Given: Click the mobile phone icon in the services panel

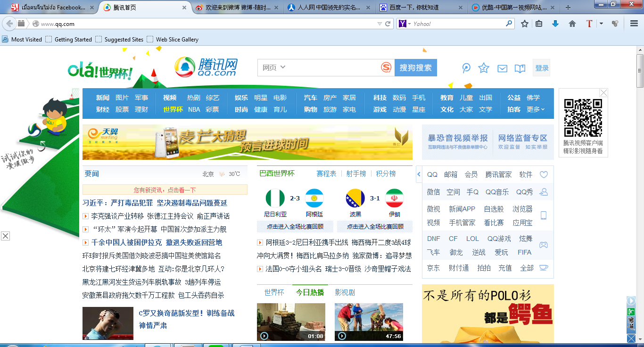Looking at the screenshot, I should (x=544, y=215).
